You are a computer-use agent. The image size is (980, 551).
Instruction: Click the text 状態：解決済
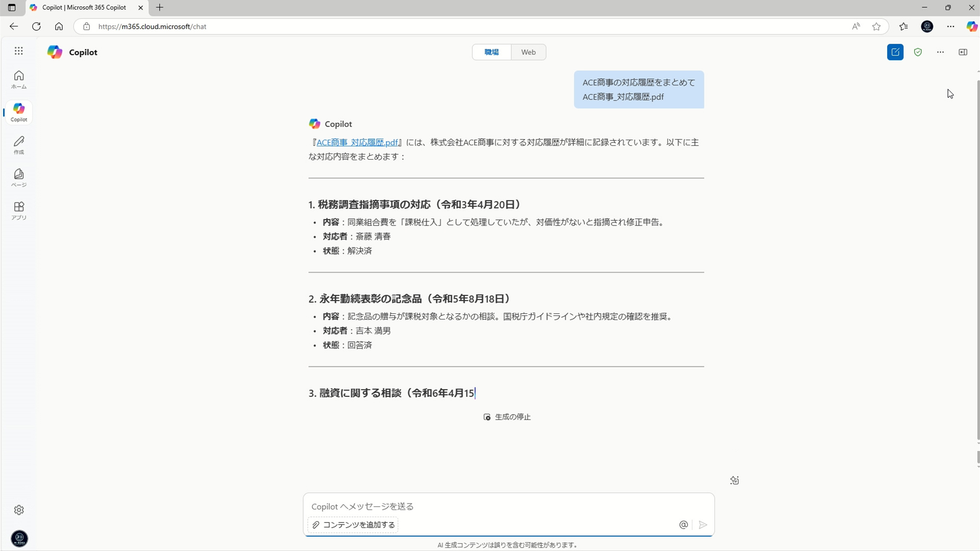[347, 251]
